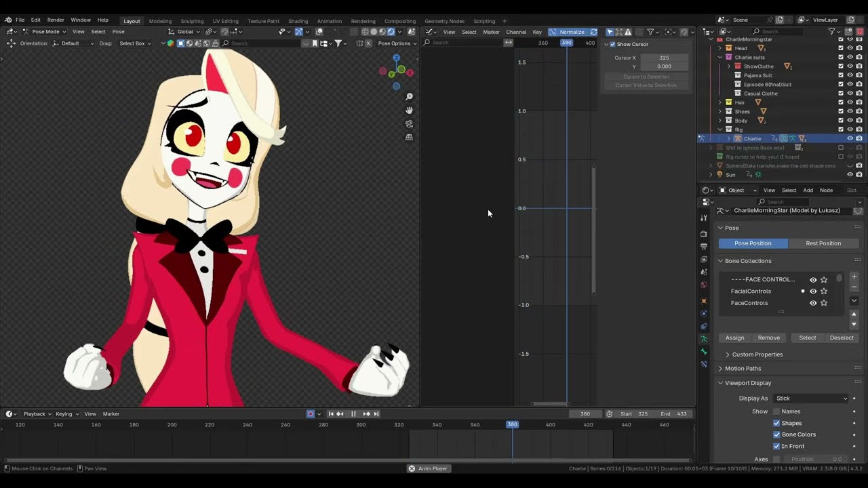This screenshot has height=488, width=868.
Task: Pause the animation playback
Action: tap(353, 414)
